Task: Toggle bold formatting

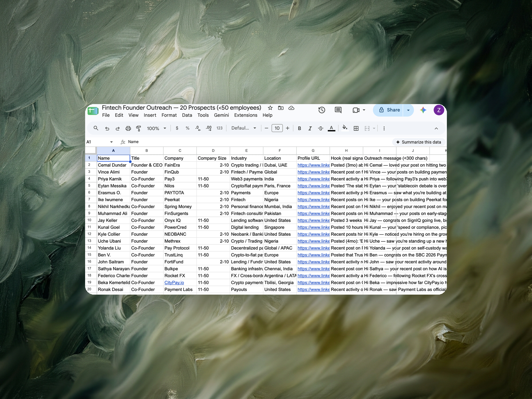Action: coord(300,128)
